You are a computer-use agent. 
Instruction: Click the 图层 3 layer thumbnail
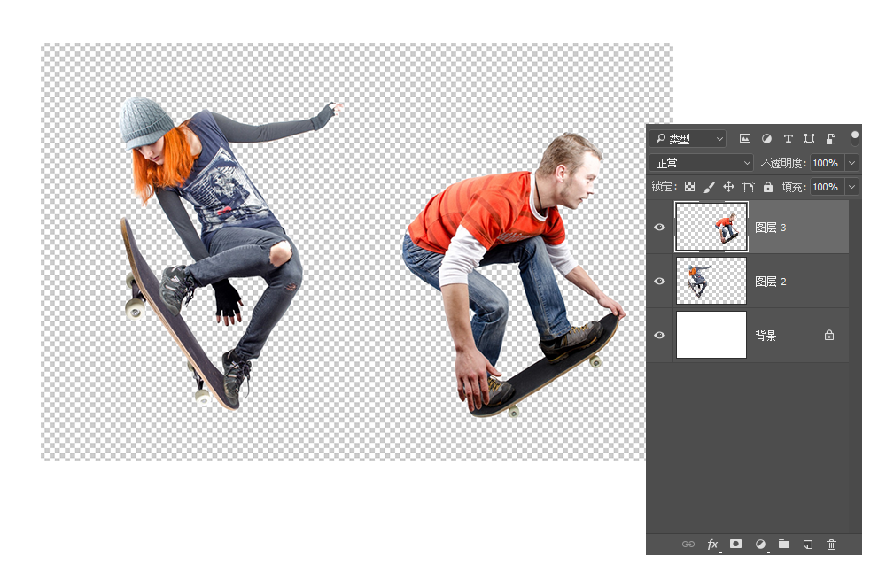pyautogui.click(x=711, y=228)
